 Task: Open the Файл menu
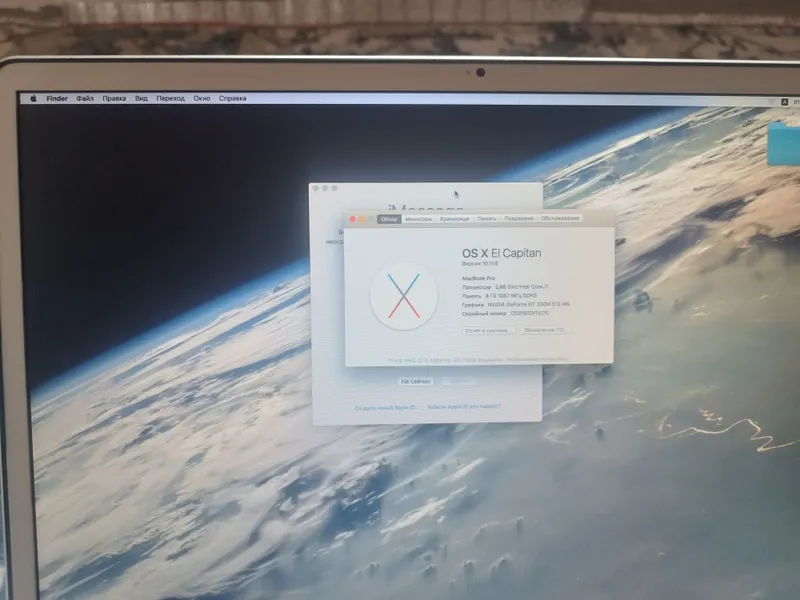coord(85,98)
